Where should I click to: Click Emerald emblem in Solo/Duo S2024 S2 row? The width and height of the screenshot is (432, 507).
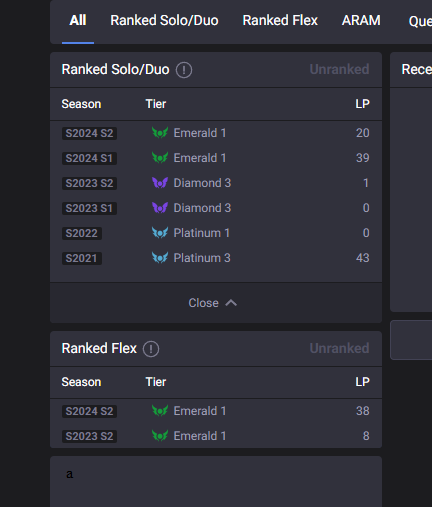coord(160,133)
